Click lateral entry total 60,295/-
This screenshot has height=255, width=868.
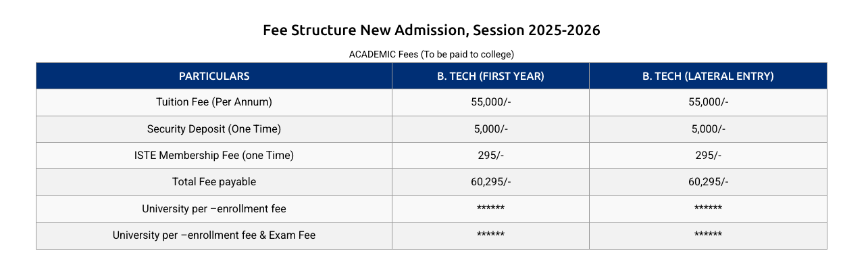(708, 182)
